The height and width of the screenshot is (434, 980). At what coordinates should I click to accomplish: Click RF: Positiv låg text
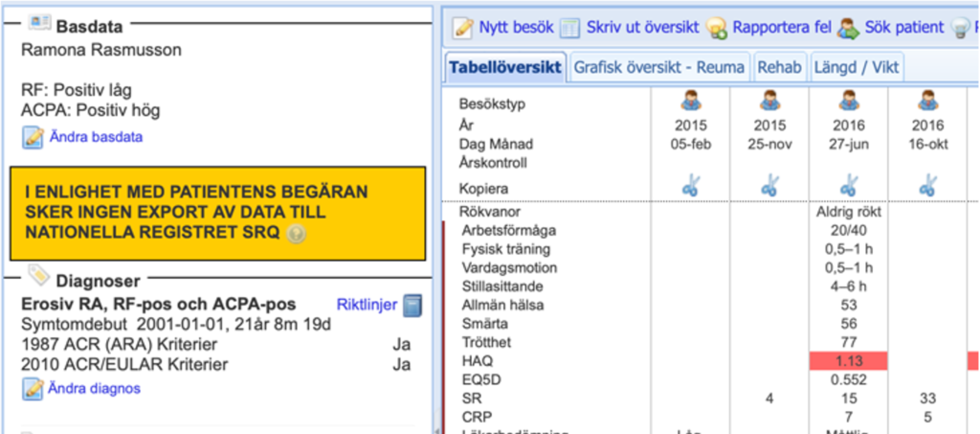point(77,90)
